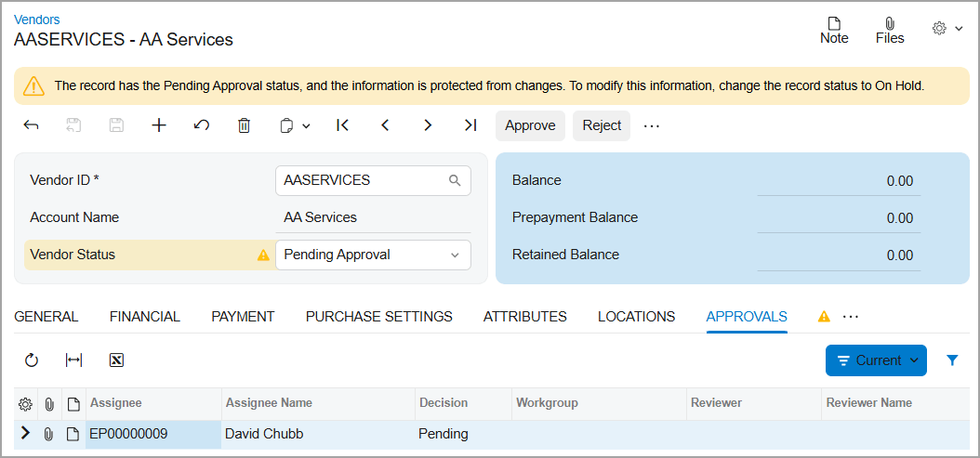Sort by the Assignee column header
980x458 pixels.
click(153, 403)
